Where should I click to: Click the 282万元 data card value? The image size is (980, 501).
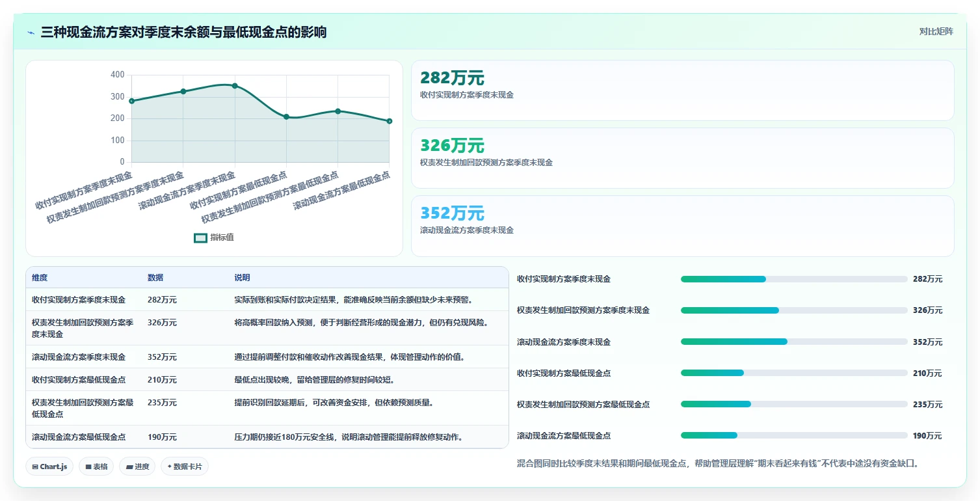pos(452,78)
